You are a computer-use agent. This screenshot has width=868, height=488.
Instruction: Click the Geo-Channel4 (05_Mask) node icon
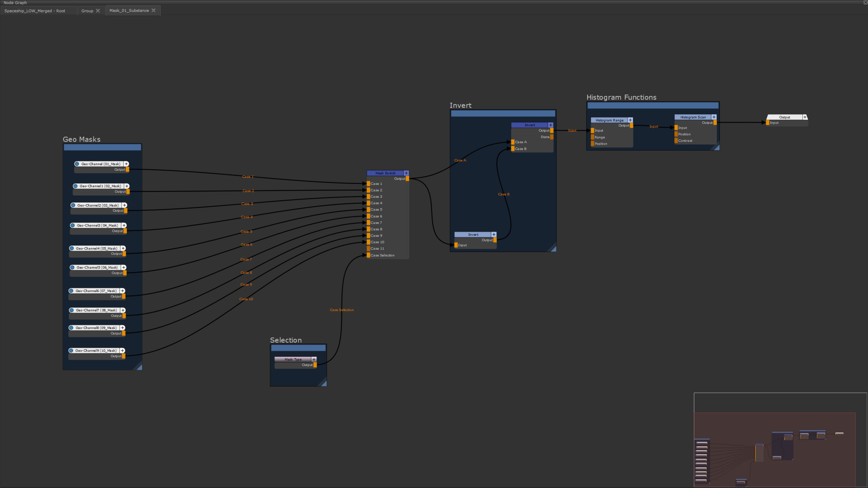point(72,248)
